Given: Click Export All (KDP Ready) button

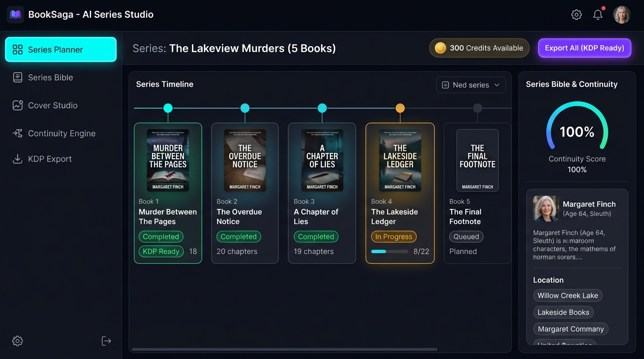Looking at the screenshot, I should [x=585, y=48].
